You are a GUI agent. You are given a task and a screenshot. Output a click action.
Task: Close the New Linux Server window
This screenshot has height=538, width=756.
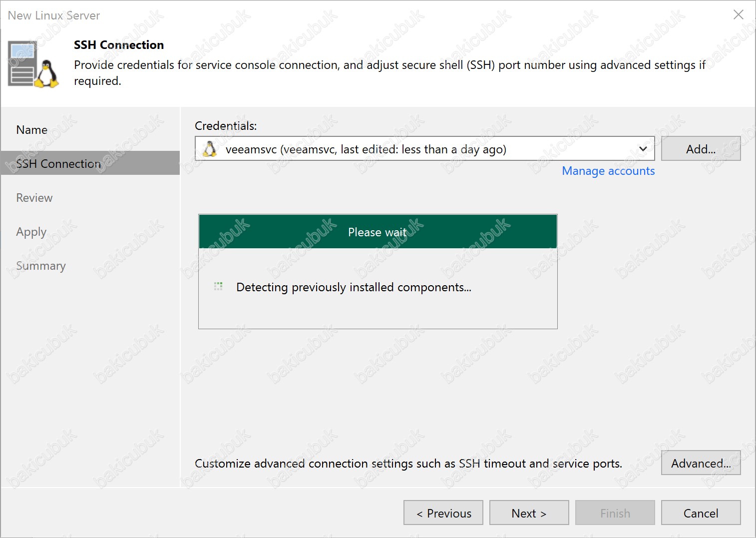click(x=739, y=14)
